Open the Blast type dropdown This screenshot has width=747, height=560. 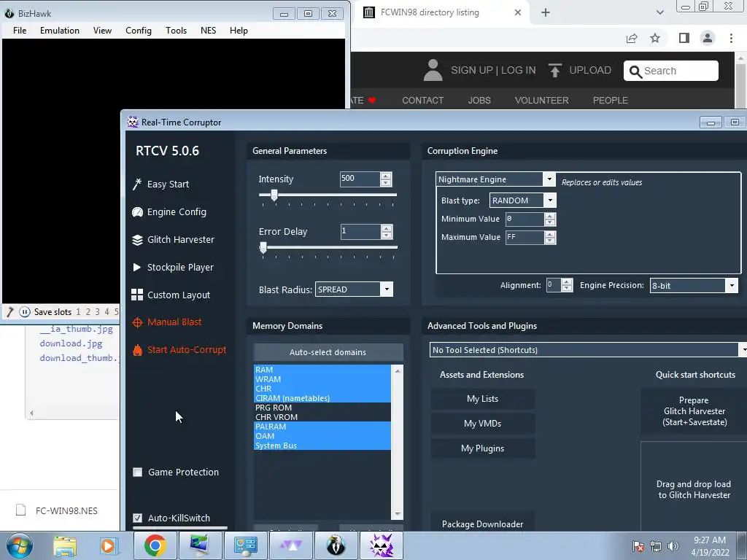[x=550, y=201]
